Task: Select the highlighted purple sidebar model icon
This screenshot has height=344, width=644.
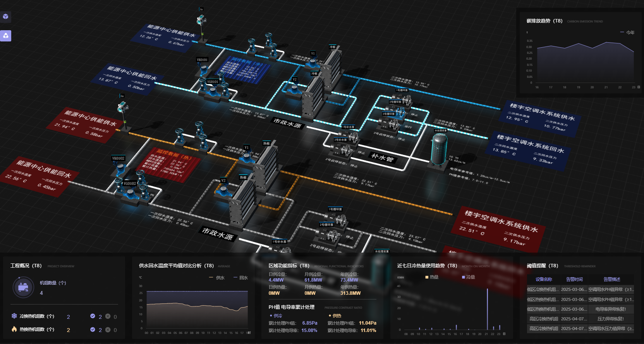Action: 6,36
